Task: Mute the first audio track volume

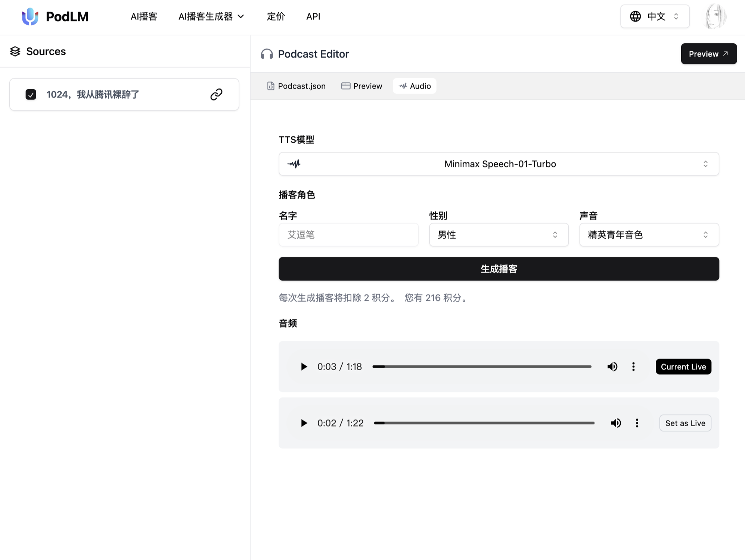Action: click(x=612, y=366)
